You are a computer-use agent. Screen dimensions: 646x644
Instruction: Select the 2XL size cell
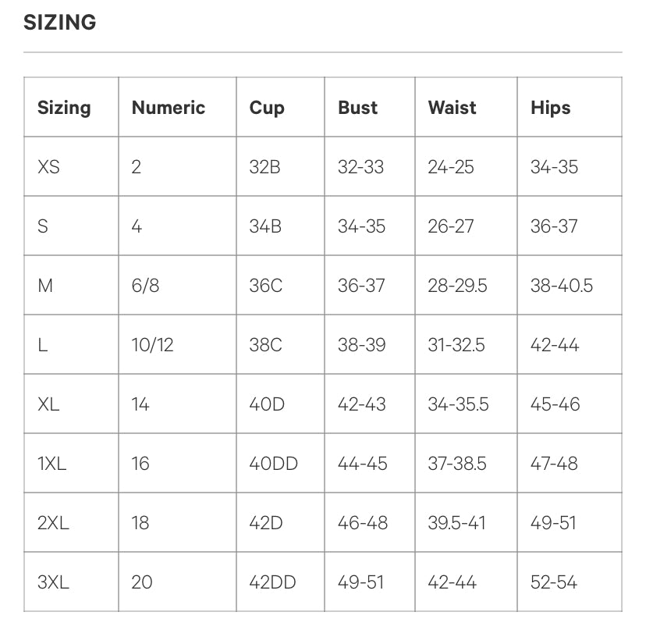53,522
